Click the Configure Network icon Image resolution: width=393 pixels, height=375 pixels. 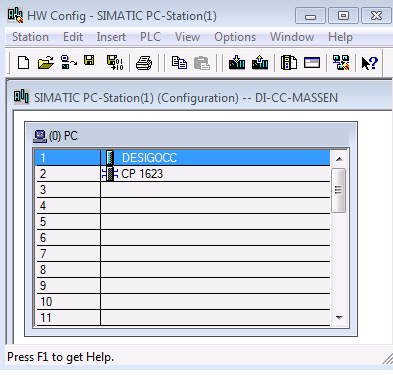click(341, 63)
